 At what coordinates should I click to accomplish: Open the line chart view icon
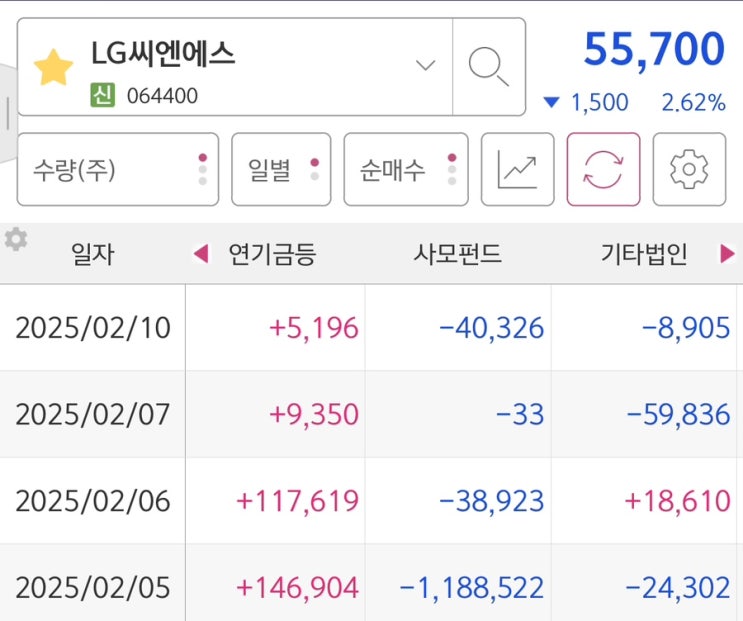pos(518,170)
